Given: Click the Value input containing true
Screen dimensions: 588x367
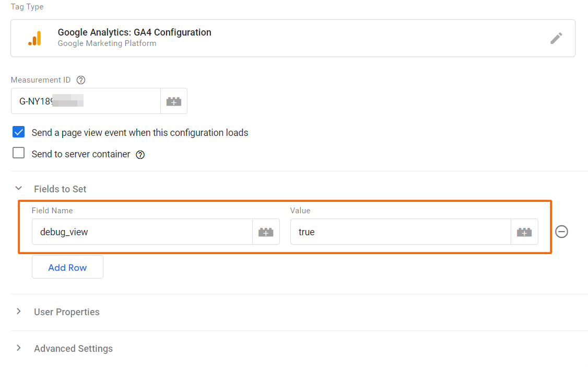Looking at the screenshot, I should pos(392,232).
